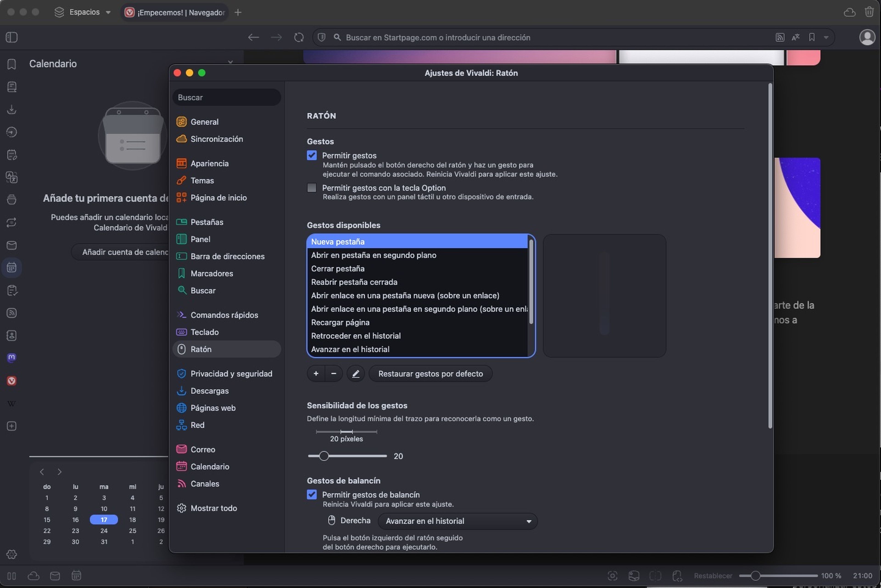The width and height of the screenshot is (881, 588).
Task: Reload the current page
Action: pyautogui.click(x=299, y=38)
